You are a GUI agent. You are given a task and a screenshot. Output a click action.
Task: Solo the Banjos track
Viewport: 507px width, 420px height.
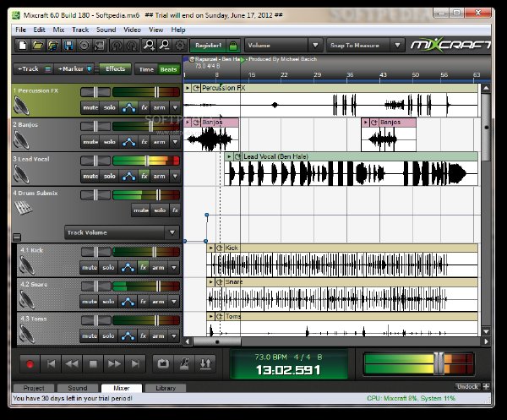coord(109,142)
